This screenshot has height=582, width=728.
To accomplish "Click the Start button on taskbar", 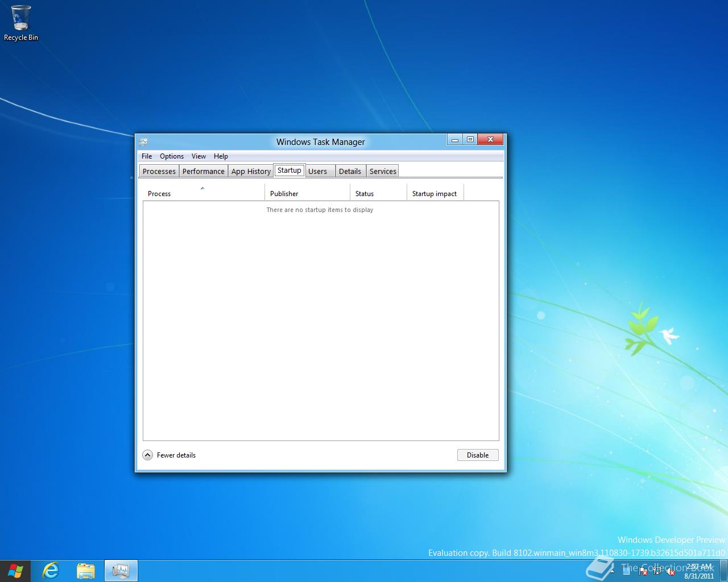I will 15,571.
